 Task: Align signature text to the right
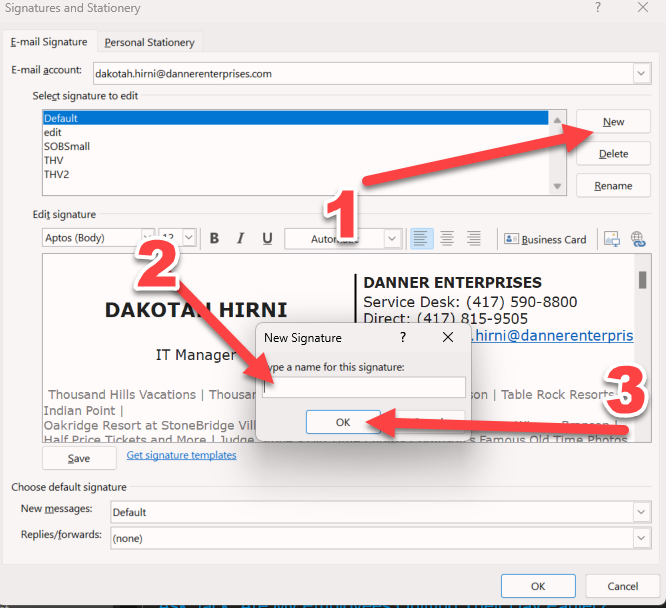click(x=474, y=239)
